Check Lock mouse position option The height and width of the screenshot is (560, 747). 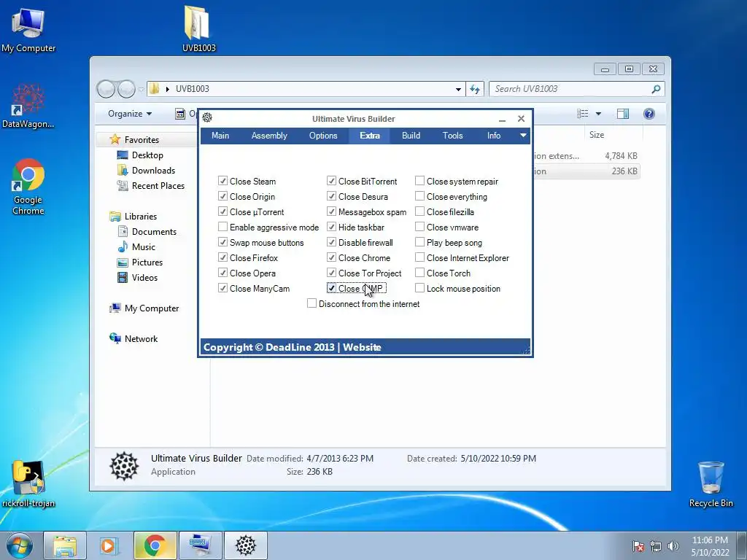(419, 287)
